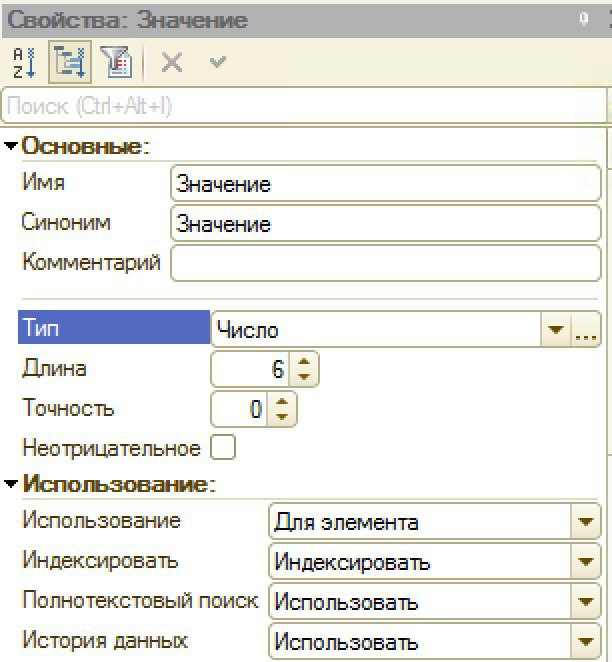The image size is (612, 662).
Task: Open the Полнотекстовый поиск dropdown
Action: pyautogui.click(x=585, y=601)
